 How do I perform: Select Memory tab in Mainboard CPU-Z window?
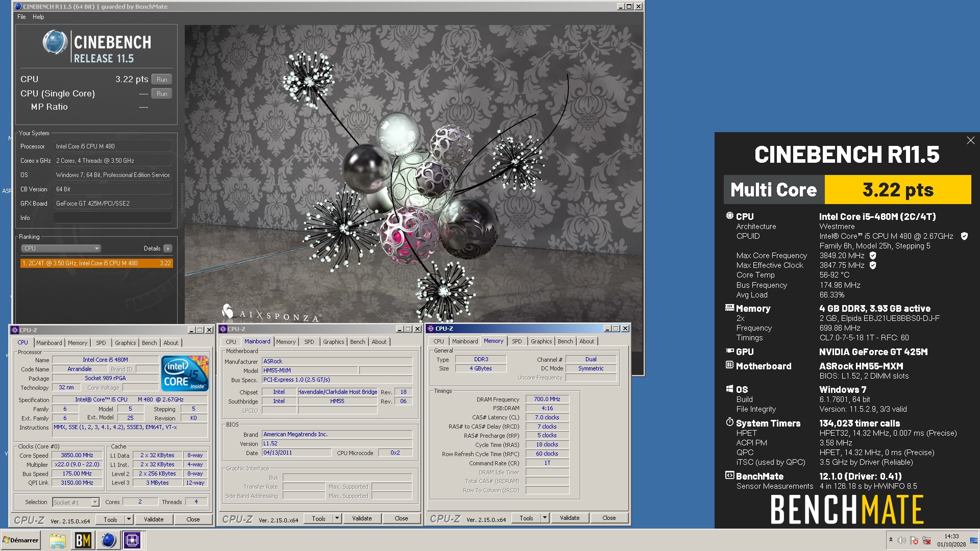click(x=286, y=342)
